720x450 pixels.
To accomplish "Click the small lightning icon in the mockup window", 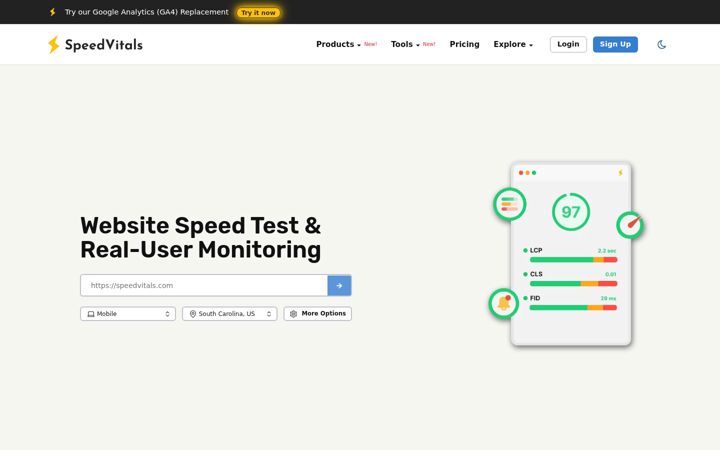I will (620, 173).
